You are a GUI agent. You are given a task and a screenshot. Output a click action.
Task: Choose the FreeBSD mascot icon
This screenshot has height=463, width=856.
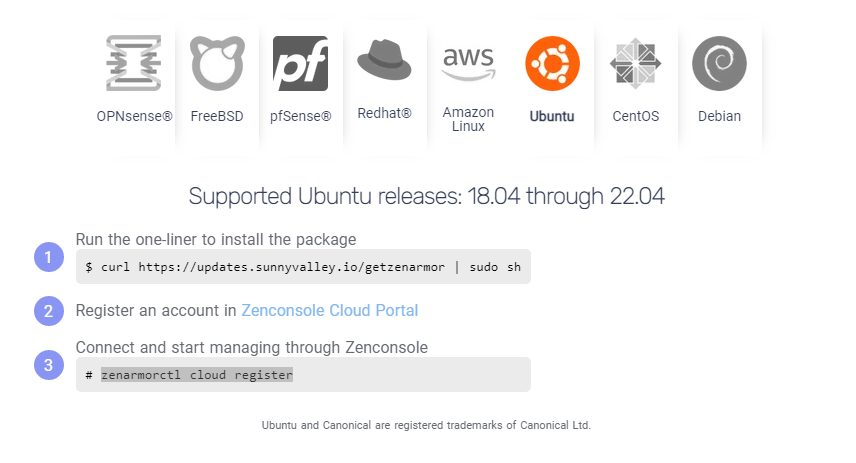[217, 63]
